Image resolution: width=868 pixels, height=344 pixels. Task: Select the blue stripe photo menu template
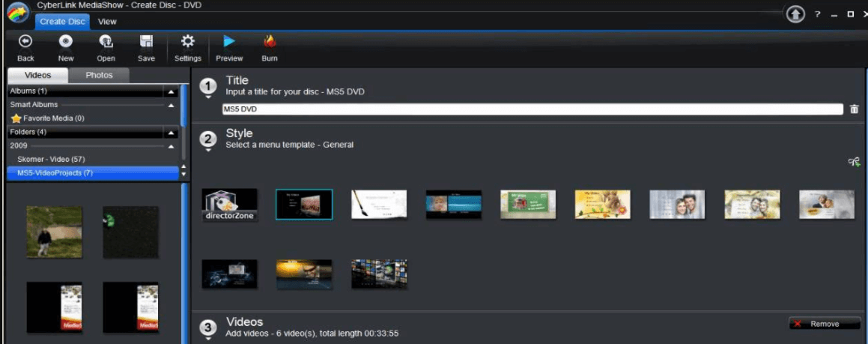coord(453,205)
